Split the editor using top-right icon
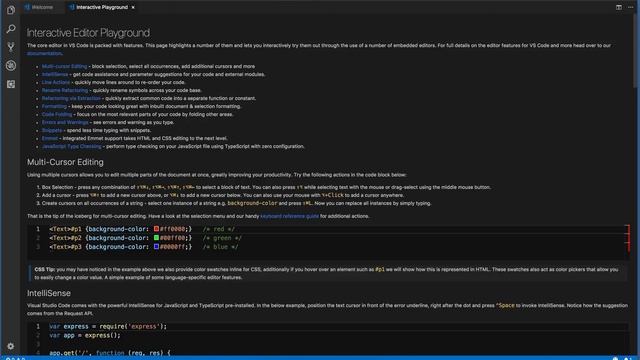This screenshot has height=360, width=640. coord(619,7)
